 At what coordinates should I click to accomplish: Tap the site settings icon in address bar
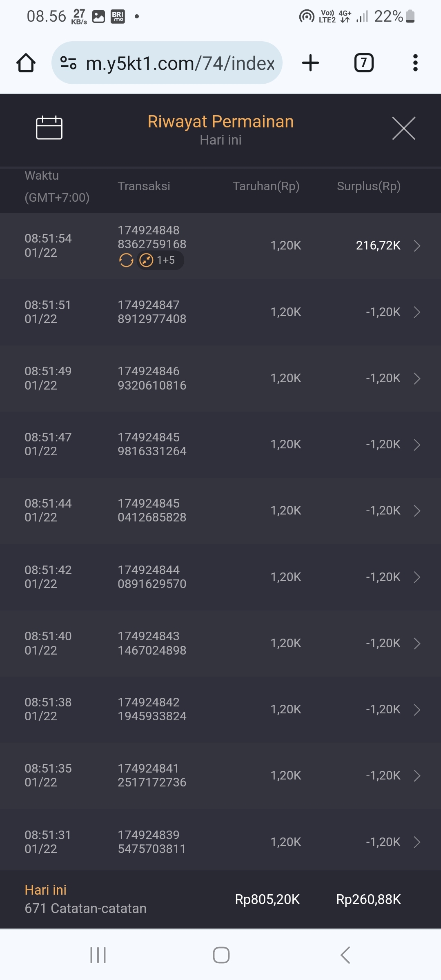[68, 63]
